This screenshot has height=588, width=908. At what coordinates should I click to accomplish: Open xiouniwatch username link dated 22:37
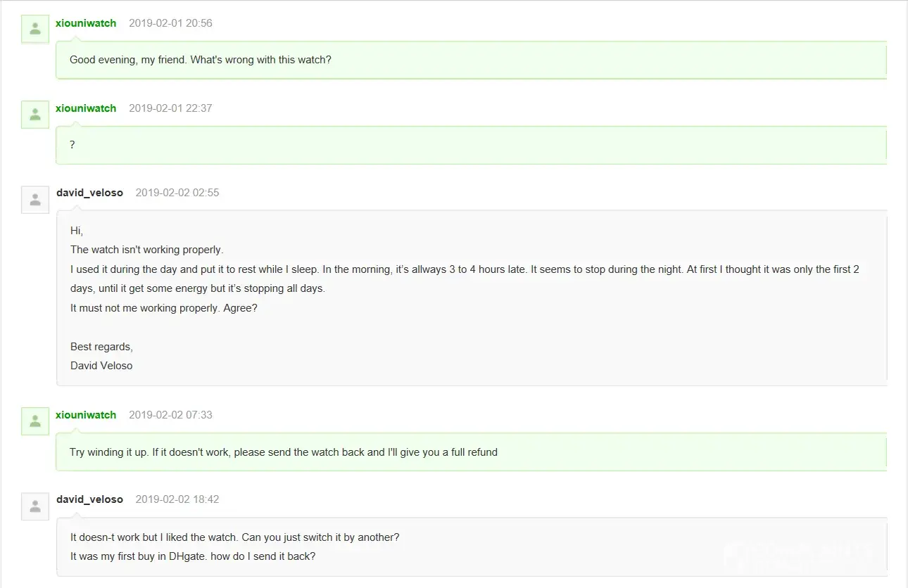pyautogui.click(x=86, y=108)
